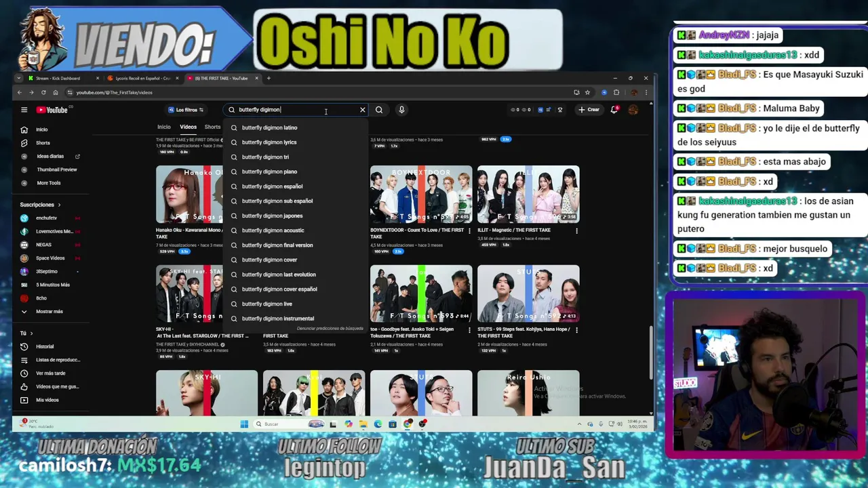Open More Tools in sidebar
The image size is (868, 488).
point(49,183)
